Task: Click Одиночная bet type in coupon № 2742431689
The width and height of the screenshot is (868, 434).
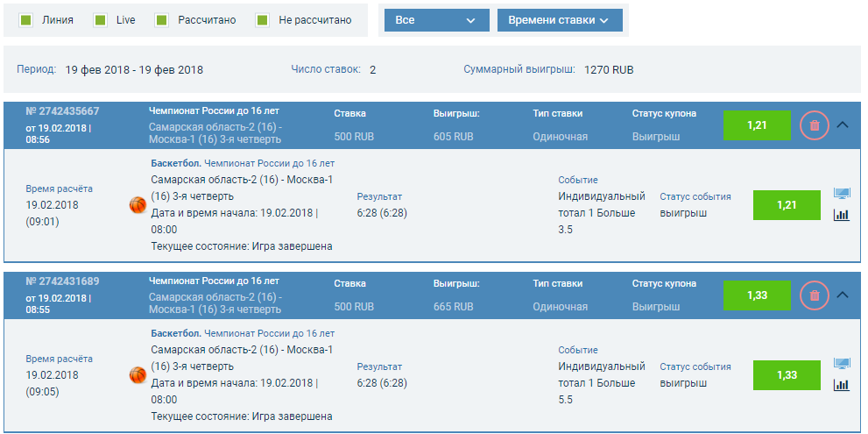Action: (x=561, y=307)
